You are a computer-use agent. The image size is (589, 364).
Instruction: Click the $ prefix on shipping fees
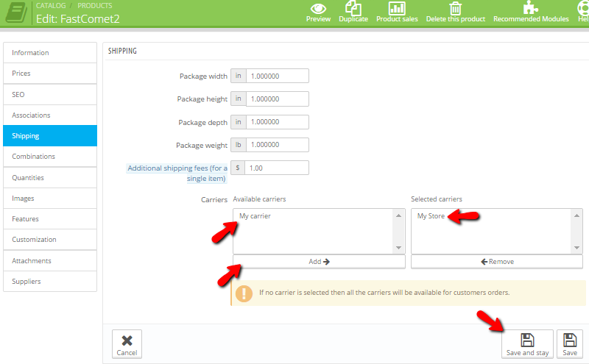point(238,168)
